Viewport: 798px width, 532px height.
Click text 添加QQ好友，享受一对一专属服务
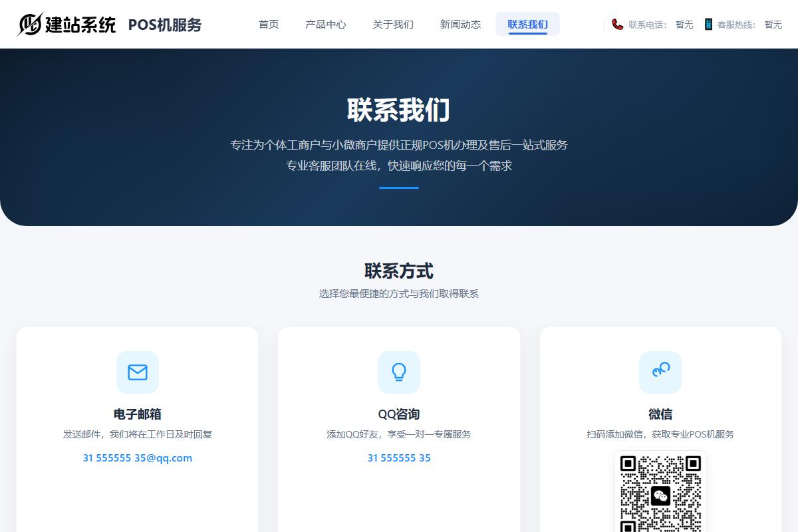coord(399,434)
